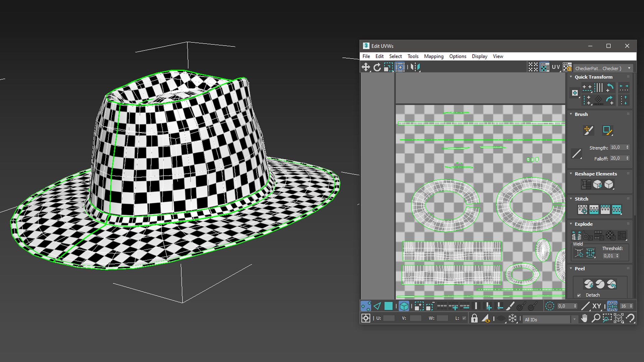Open the All IDs dropdown
Image resolution: width=644 pixels, height=362 pixels.
tap(550, 320)
